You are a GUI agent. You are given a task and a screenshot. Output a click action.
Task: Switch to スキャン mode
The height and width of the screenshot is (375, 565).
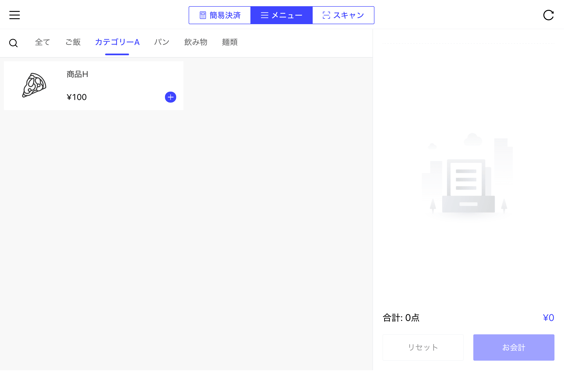click(x=343, y=15)
